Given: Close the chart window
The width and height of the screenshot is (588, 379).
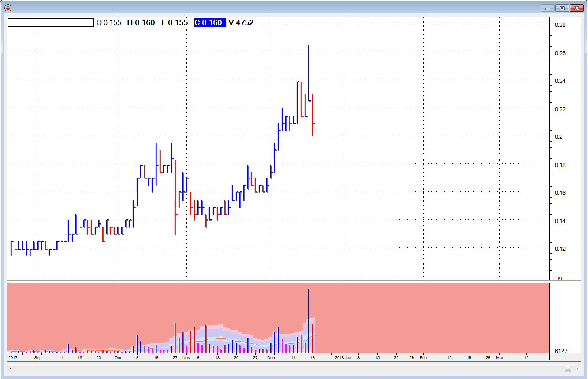Looking at the screenshot, I should pos(577,8).
